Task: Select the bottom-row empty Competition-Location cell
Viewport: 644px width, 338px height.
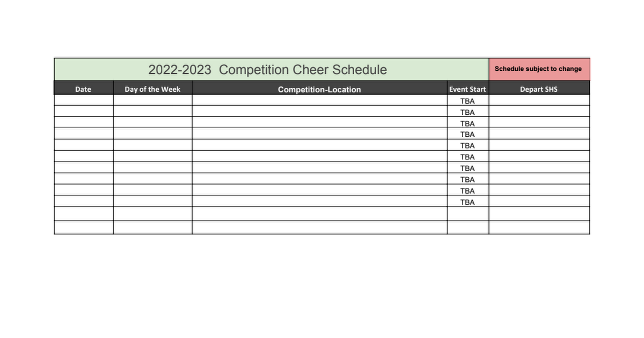Action: (x=319, y=227)
